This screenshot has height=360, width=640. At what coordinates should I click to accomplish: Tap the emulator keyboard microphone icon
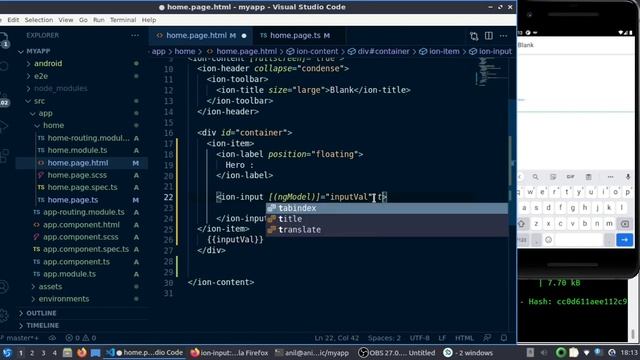point(628,177)
